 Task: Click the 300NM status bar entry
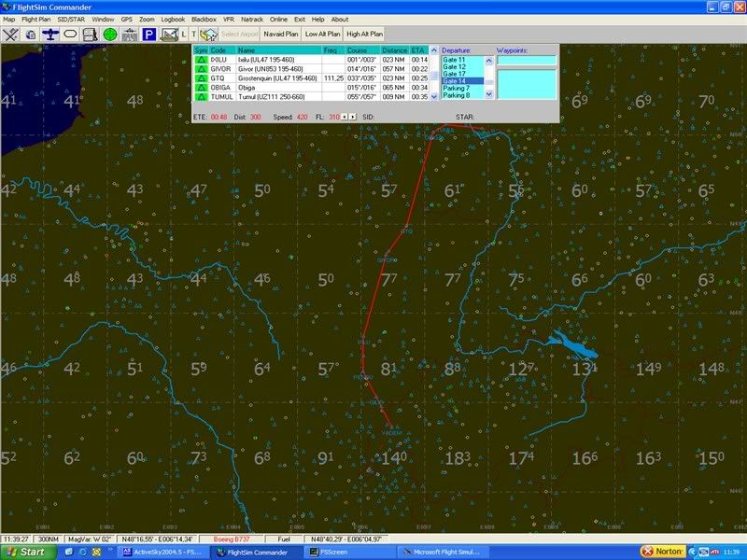[49, 539]
